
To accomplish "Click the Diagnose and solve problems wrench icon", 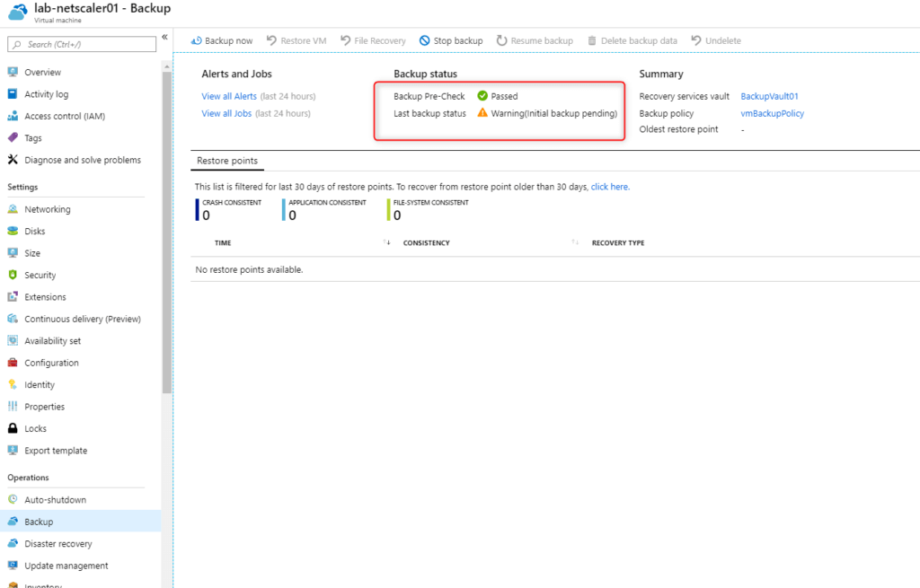I will pos(13,160).
